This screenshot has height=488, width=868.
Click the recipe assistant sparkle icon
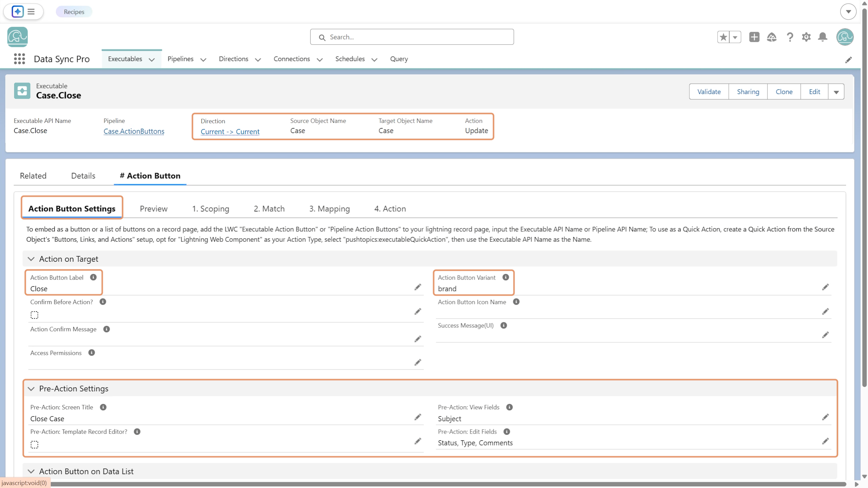pyautogui.click(x=18, y=12)
